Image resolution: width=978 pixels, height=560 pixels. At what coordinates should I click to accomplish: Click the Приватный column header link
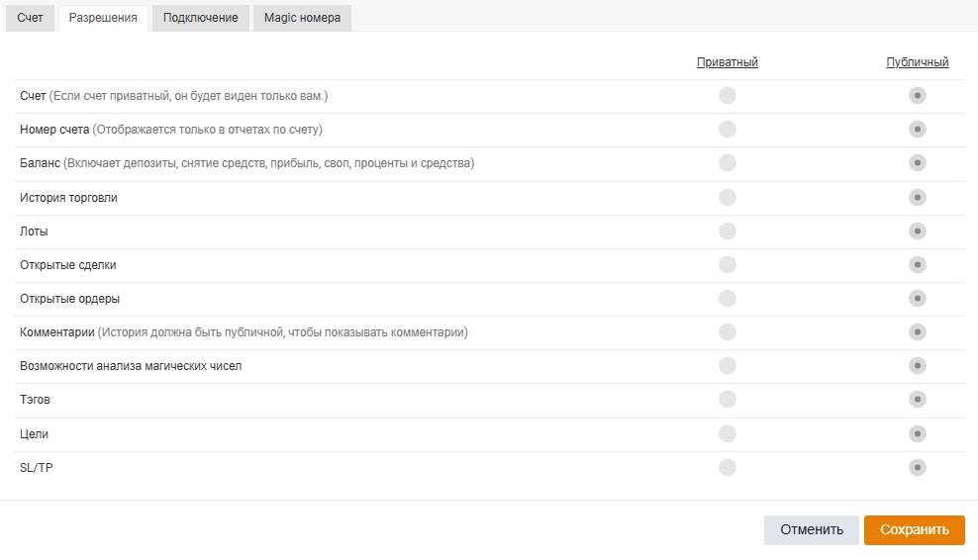(x=727, y=62)
